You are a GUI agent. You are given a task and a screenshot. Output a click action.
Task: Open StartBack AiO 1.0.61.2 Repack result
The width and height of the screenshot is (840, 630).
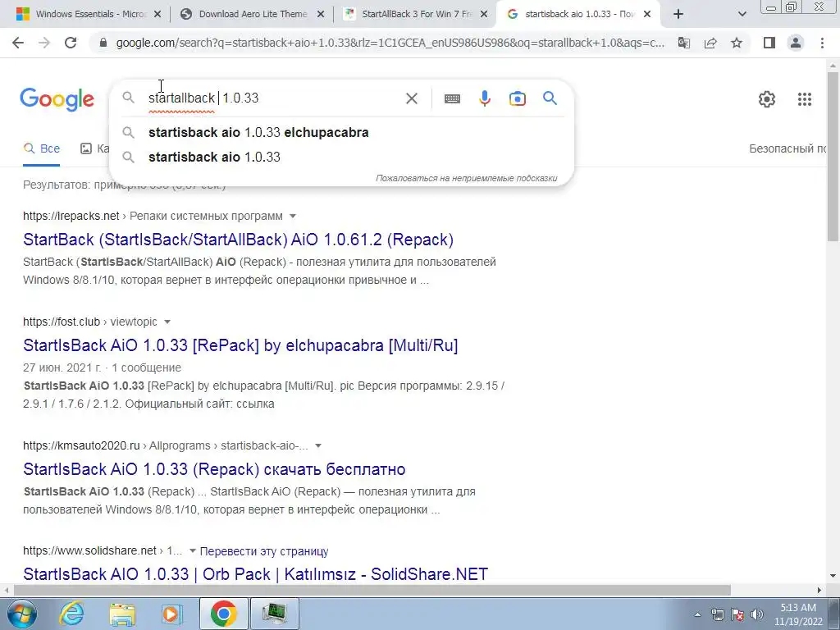[239, 240]
